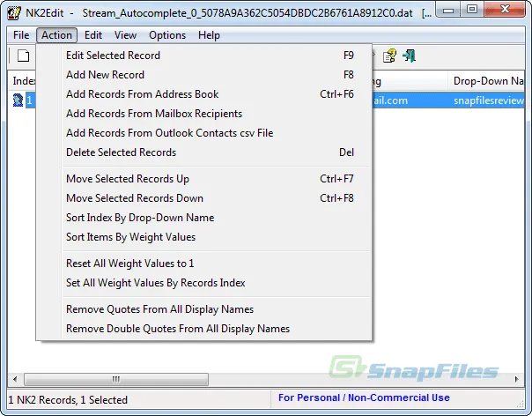This screenshot has height=416, width=532.
Task: Choose Edit Selected Record
Action: pyautogui.click(x=113, y=56)
